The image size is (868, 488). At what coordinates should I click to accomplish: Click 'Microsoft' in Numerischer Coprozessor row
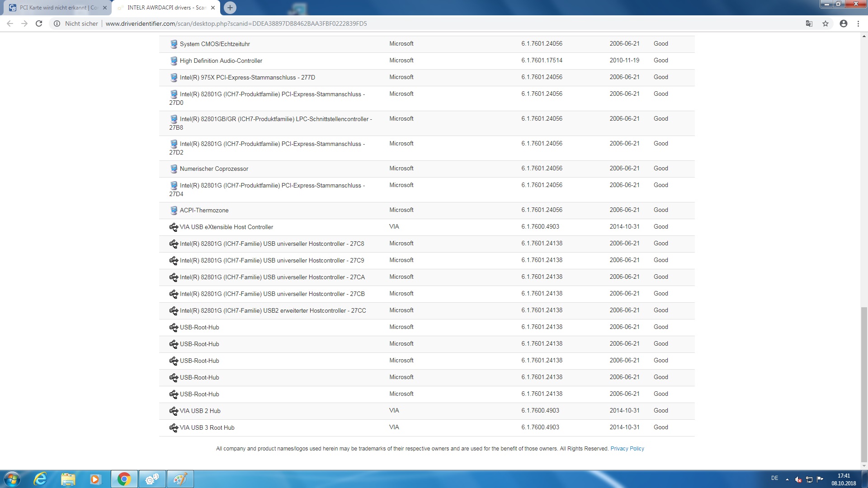[x=401, y=168]
